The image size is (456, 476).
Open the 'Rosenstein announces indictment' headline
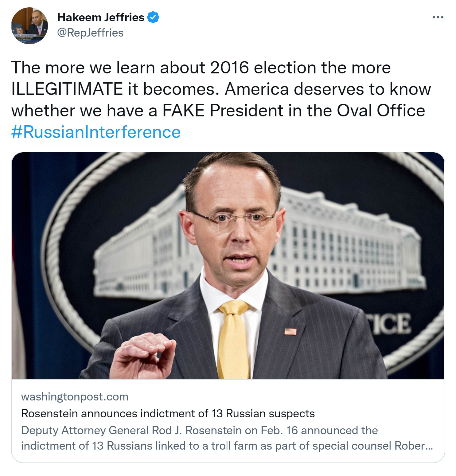168,413
